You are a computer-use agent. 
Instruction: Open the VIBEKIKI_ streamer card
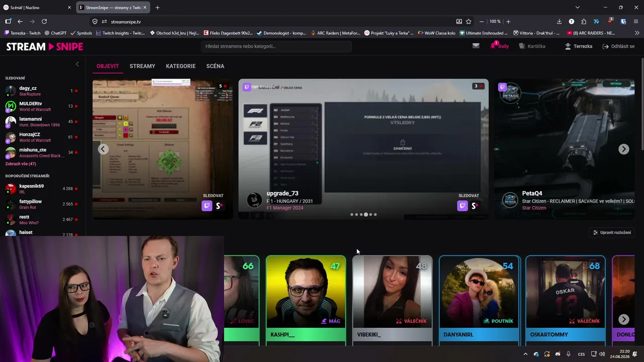(x=392, y=300)
